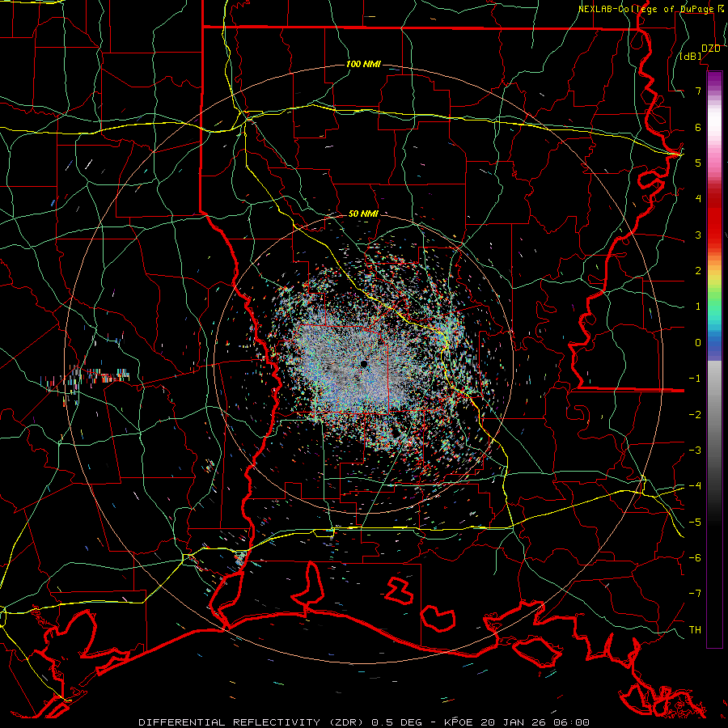This screenshot has width=728, height=728.
Task: Click the DIFFERENTIAL REFLECTIVITY (ZDR) footer title
Action: [252, 722]
